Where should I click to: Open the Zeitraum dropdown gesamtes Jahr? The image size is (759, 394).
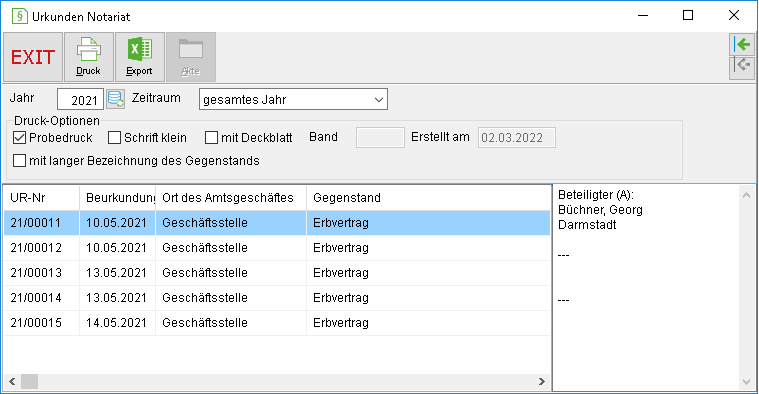[x=293, y=99]
